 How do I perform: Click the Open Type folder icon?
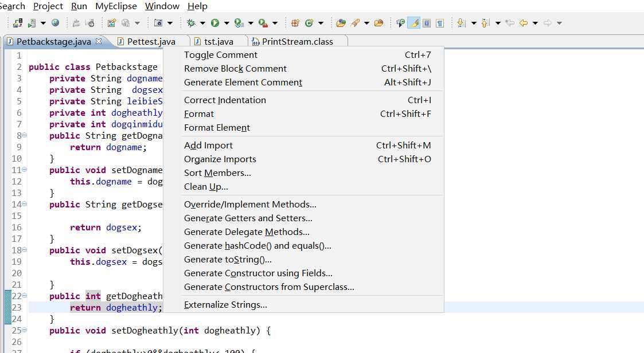(x=341, y=23)
